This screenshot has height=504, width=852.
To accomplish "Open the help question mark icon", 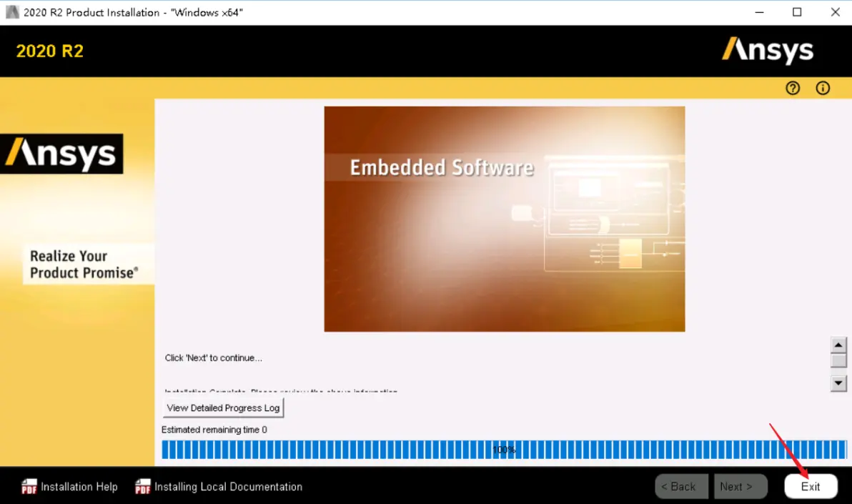I will pyautogui.click(x=792, y=88).
